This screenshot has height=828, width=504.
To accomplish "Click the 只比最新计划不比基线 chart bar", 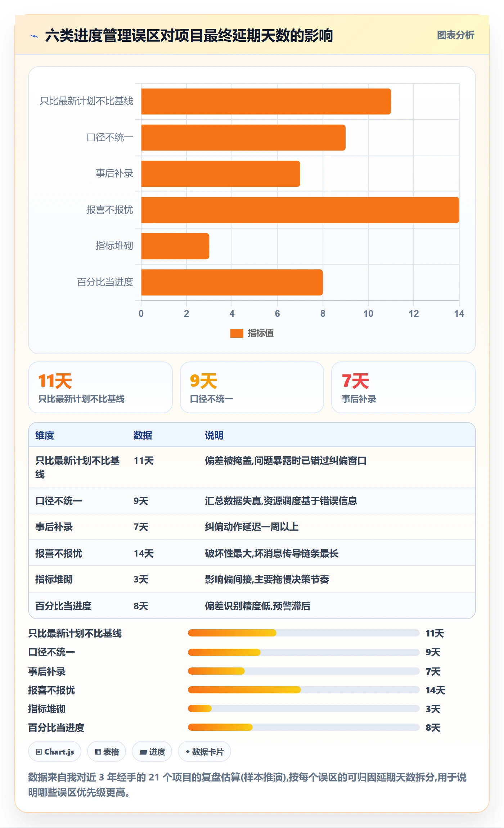I will [266, 102].
